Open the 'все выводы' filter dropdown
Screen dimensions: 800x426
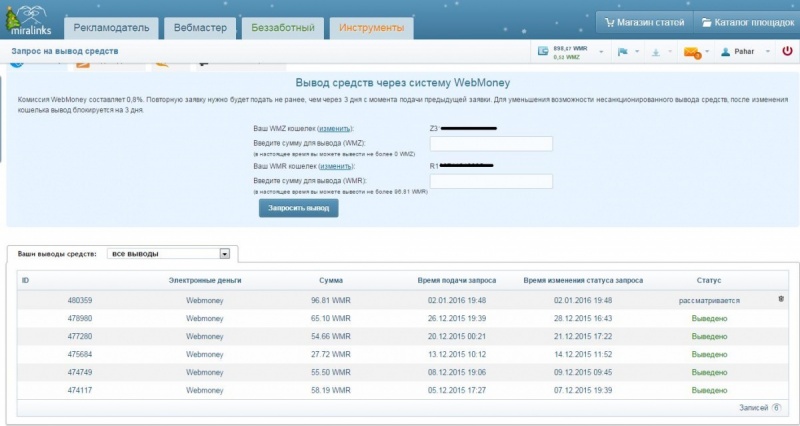(168, 254)
